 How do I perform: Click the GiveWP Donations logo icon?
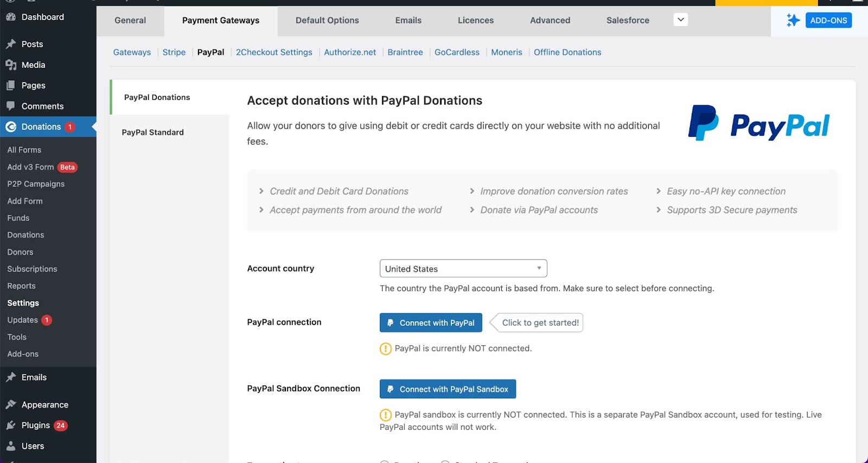[11, 126]
